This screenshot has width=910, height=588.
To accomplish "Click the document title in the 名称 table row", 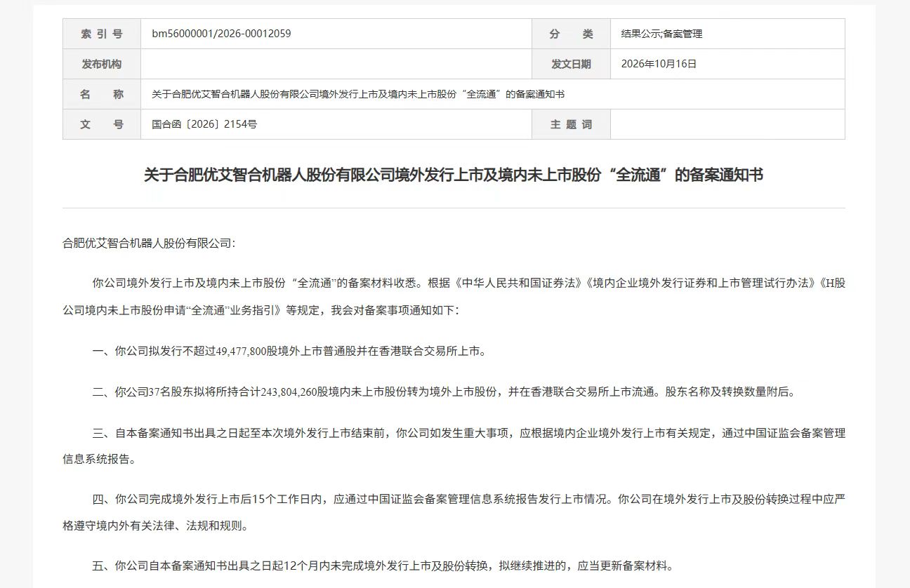I will [x=358, y=94].
